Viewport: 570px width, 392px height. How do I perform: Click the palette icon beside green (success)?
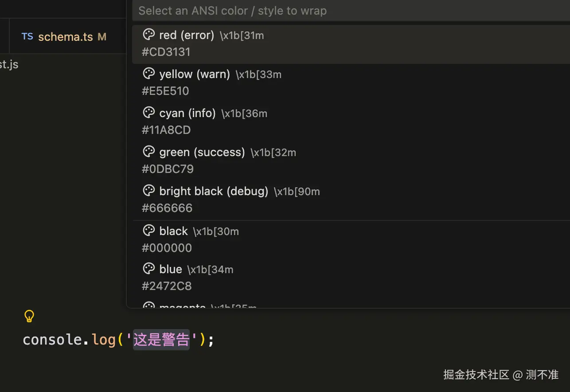click(x=149, y=152)
